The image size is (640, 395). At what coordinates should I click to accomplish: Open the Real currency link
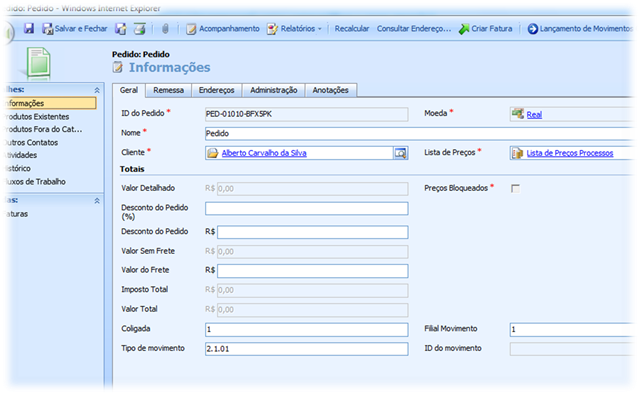point(534,115)
